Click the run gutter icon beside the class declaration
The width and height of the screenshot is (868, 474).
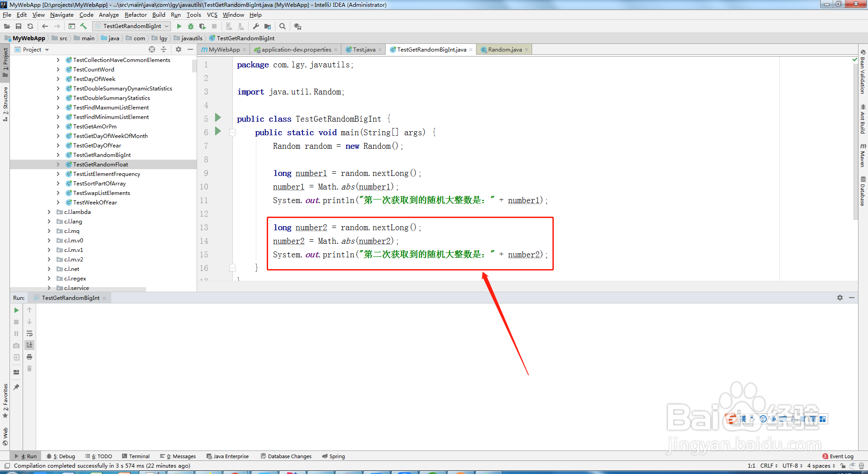218,118
